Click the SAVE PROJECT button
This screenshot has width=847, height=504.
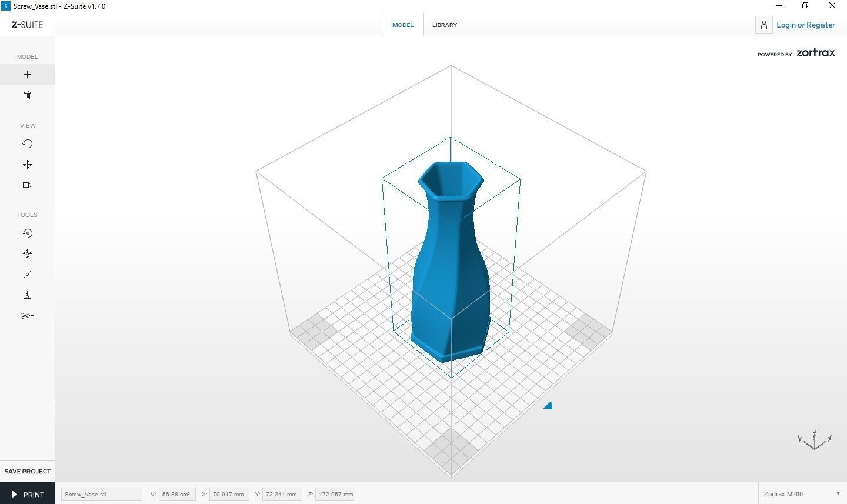tap(27, 471)
